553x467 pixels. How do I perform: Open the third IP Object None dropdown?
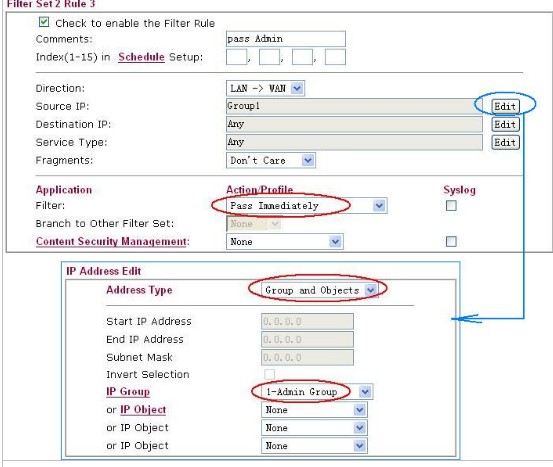tap(314, 445)
